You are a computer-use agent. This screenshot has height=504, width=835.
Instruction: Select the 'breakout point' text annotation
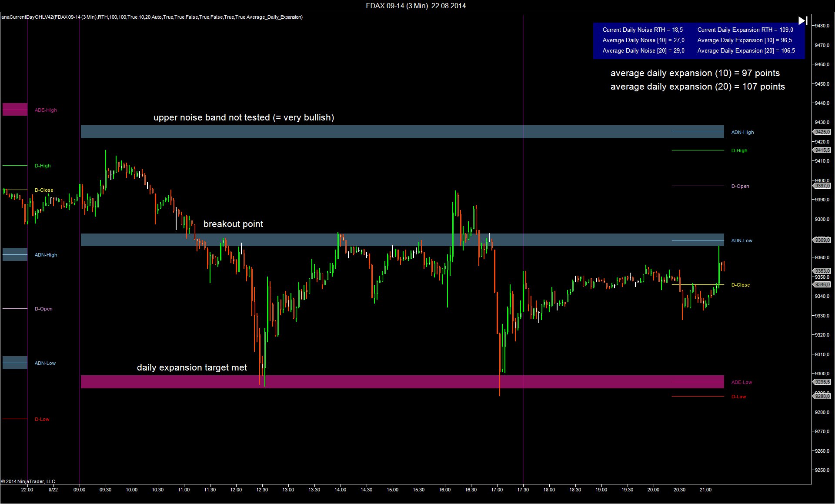pos(233,224)
